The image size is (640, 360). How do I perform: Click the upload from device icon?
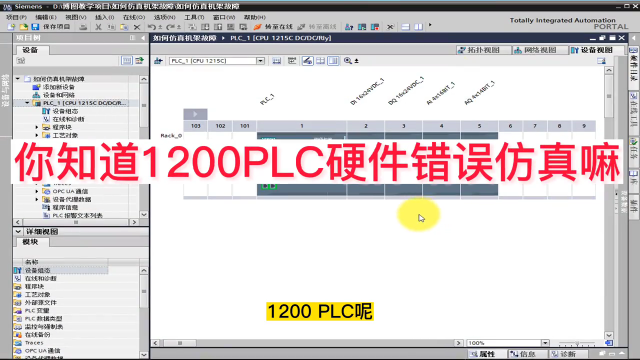pos(218,27)
